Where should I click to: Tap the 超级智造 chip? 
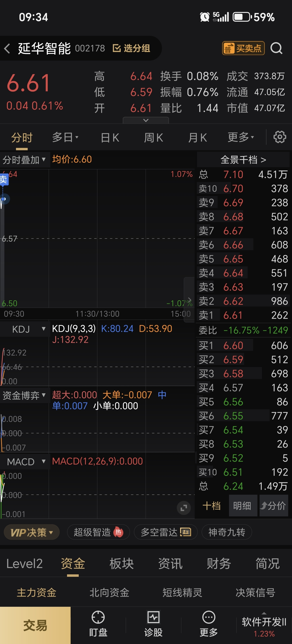[98, 533]
